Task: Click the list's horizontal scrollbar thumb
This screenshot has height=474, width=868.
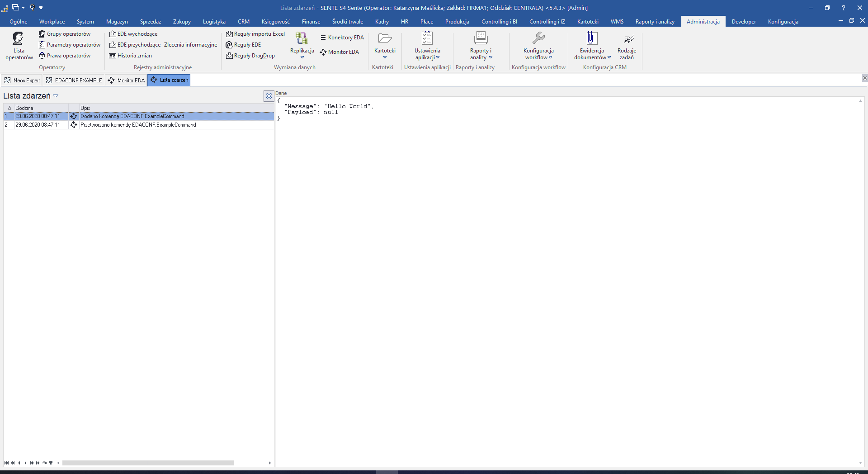Action: 148,463
